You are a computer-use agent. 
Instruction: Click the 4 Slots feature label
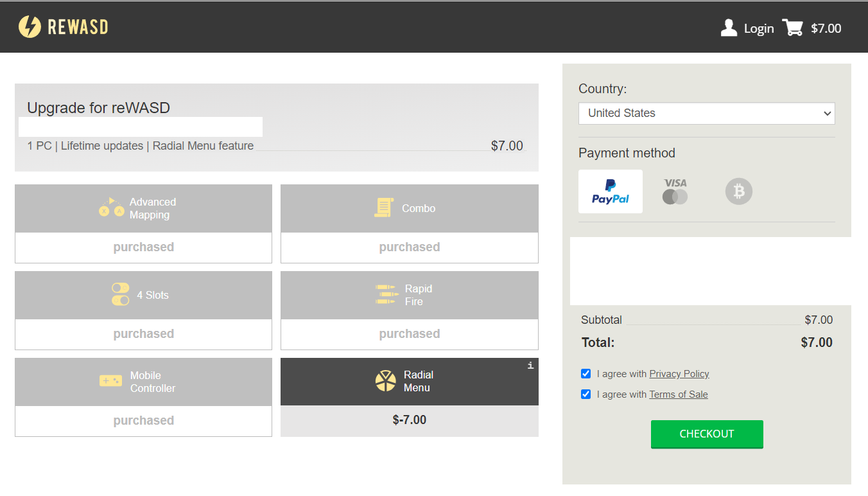[153, 295]
